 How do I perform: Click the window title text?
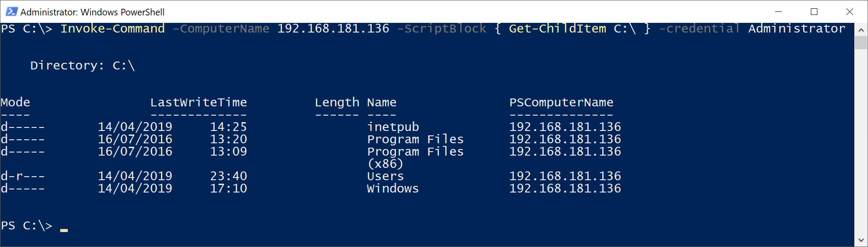pos(92,12)
